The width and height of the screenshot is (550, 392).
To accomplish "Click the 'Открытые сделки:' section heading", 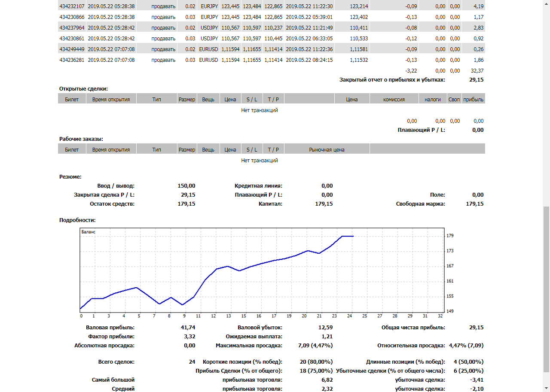I will (83, 89).
